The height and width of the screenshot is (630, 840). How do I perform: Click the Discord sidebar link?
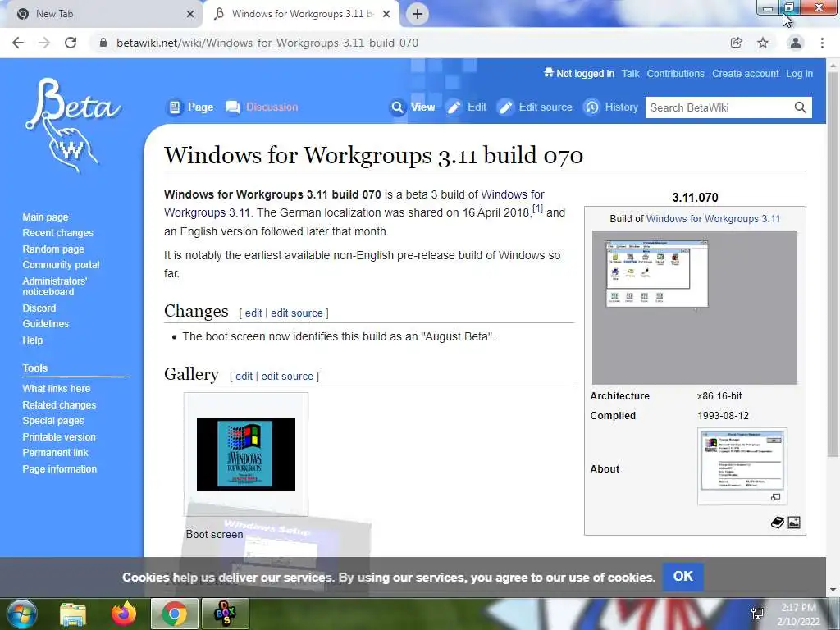39,308
